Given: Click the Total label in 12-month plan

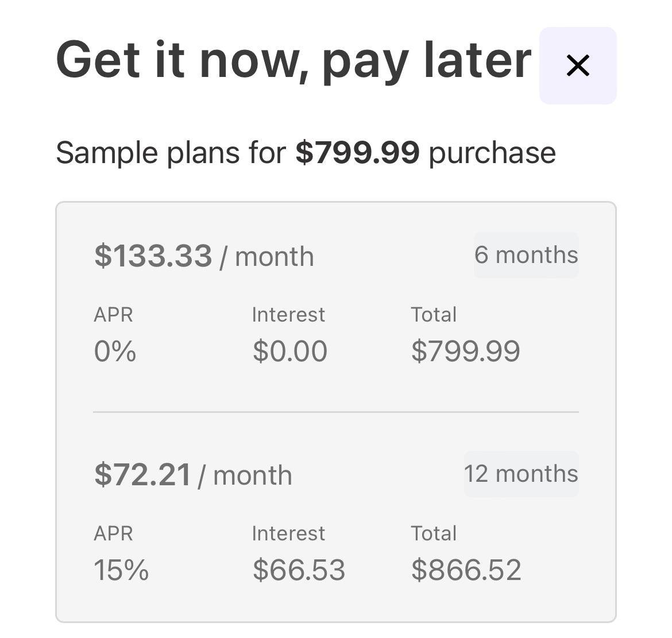Looking at the screenshot, I should pyautogui.click(x=434, y=533).
